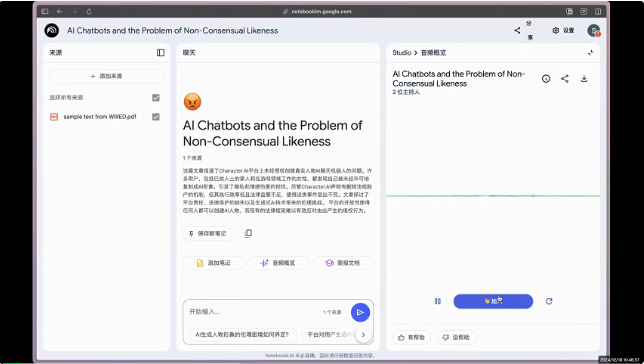Click the 没帮助 thumbs down button
644x364 pixels.
click(x=456, y=337)
